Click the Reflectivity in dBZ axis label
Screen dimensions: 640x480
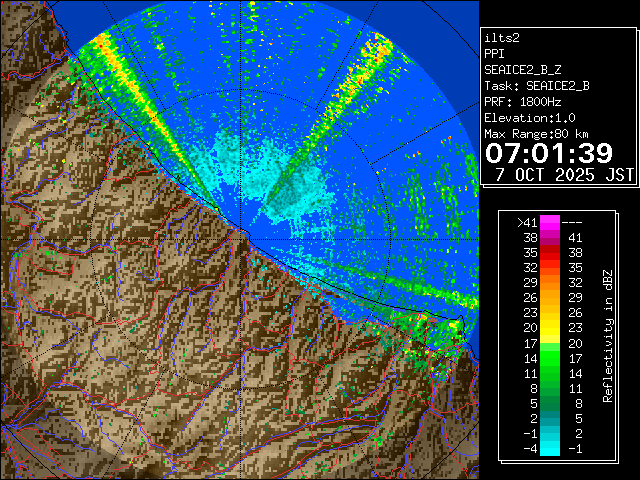[x=607, y=335]
